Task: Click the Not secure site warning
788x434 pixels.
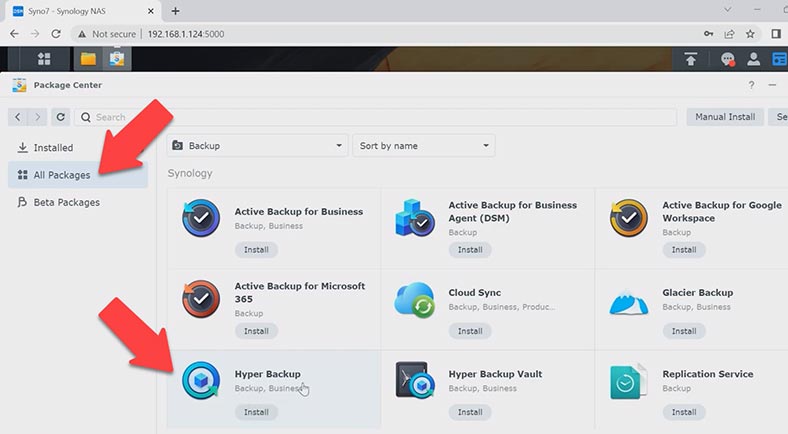Action: (x=107, y=34)
